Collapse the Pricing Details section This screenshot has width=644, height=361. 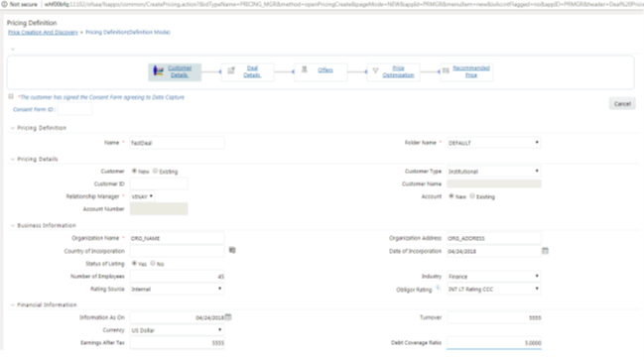pos(12,160)
